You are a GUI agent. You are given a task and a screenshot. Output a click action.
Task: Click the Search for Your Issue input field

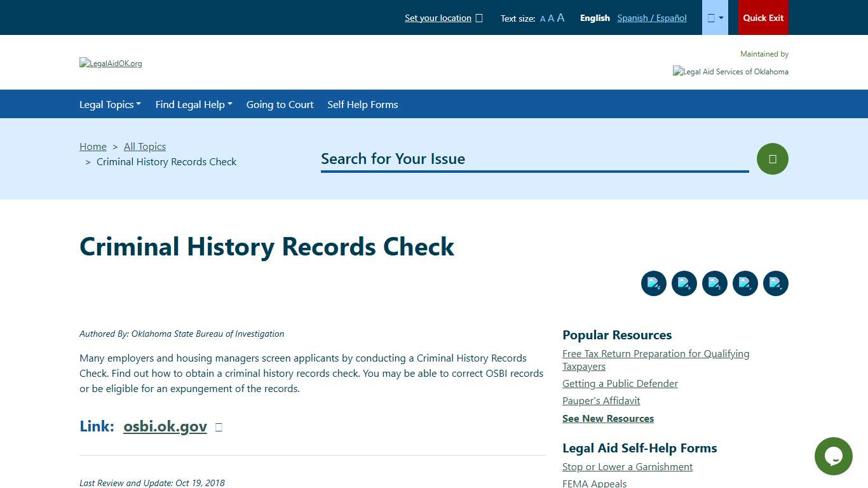click(534, 159)
